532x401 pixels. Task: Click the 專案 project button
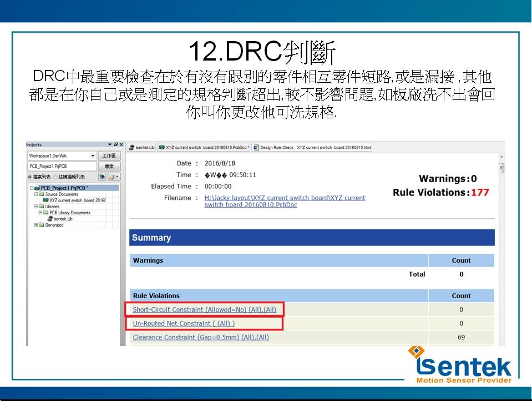coord(109,166)
